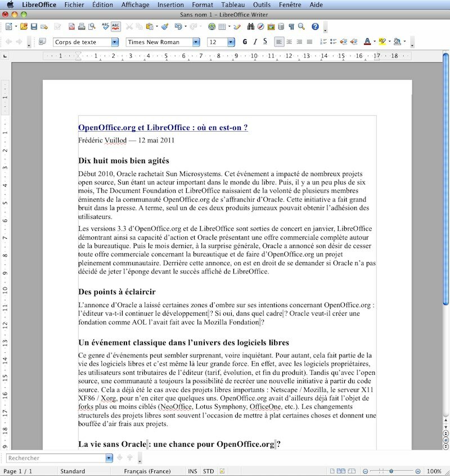Image resolution: width=450 pixels, height=476 pixels.
Task: Expand the Undo history dropdown arrow
Action: click(186, 26)
